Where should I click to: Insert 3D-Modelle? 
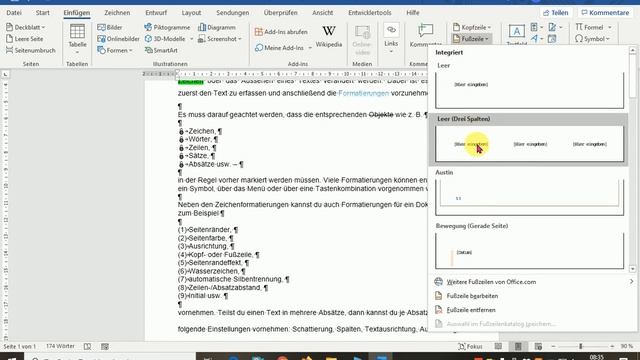coord(165,39)
